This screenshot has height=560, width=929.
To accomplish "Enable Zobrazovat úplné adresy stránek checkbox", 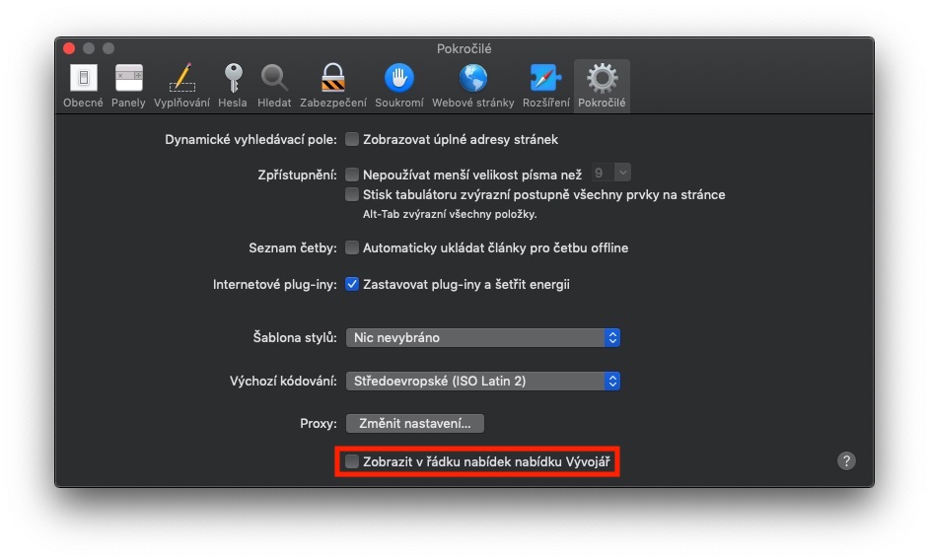I will point(352,139).
